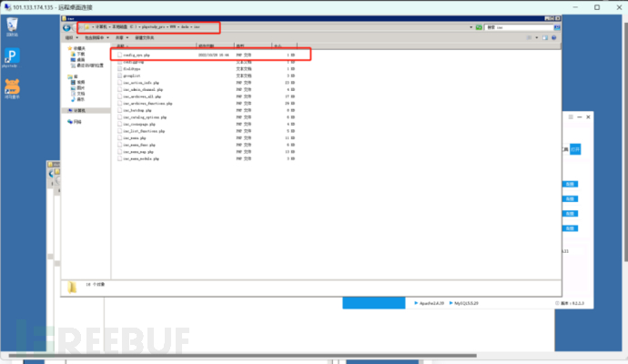Image resolution: width=628 pixels, height=364 pixels.
Task: Click the blue Open button in phpstudy
Action: (x=574, y=148)
